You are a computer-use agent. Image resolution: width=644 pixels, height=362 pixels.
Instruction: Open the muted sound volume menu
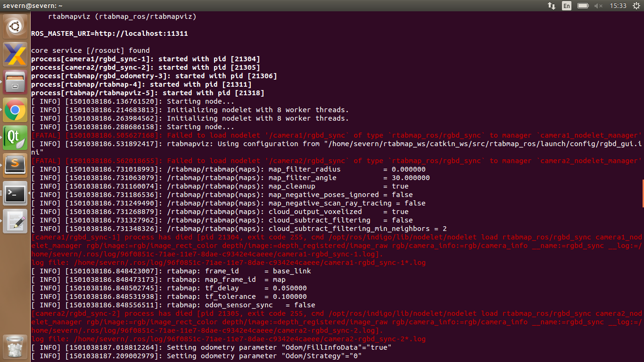pyautogui.click(x=599, y=6)
